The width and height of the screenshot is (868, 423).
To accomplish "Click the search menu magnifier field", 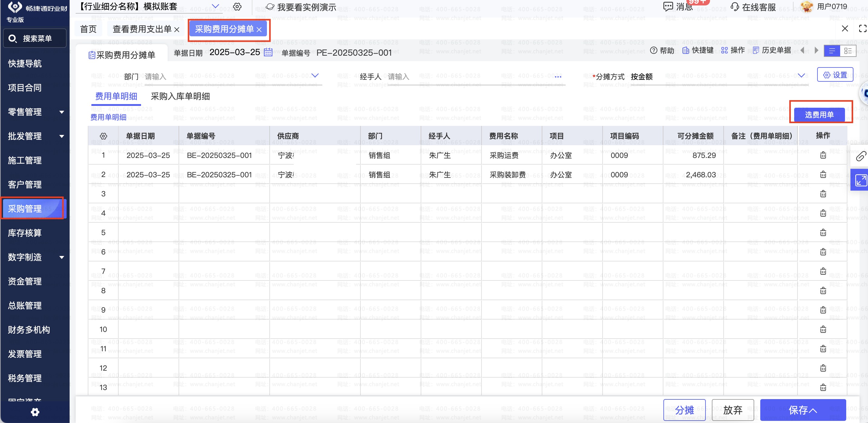I will [x=35, y=38].
